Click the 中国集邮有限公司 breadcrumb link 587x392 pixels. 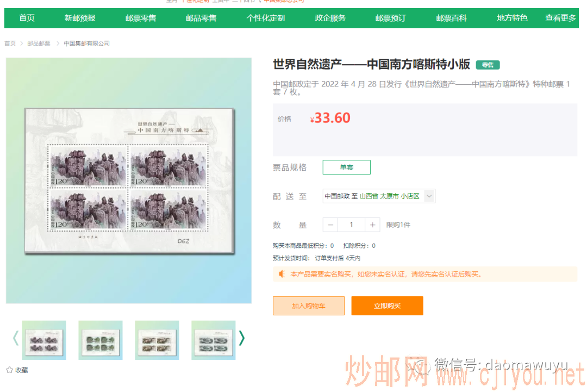tap(86, 43)
